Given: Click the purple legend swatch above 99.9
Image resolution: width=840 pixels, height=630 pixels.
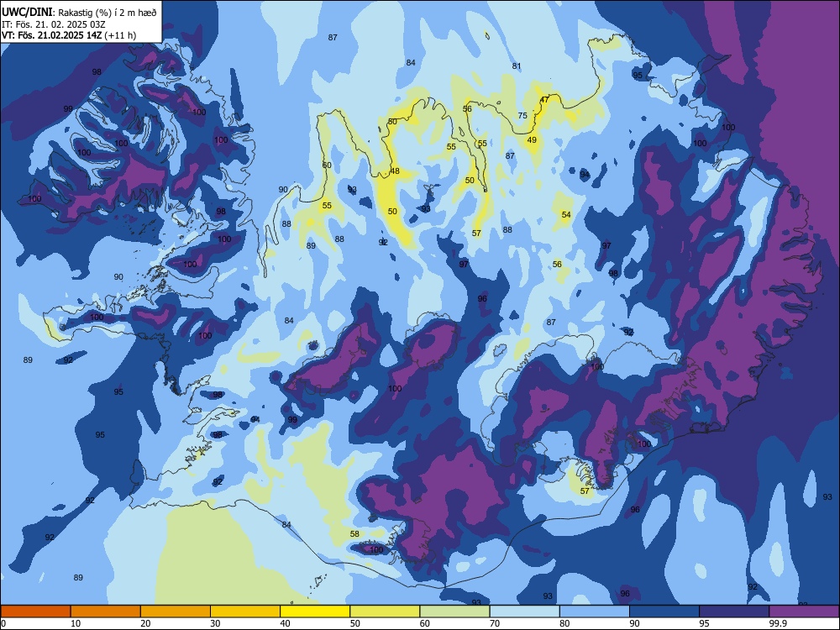Looking at the screenshot, I should (x=805, y=612).
